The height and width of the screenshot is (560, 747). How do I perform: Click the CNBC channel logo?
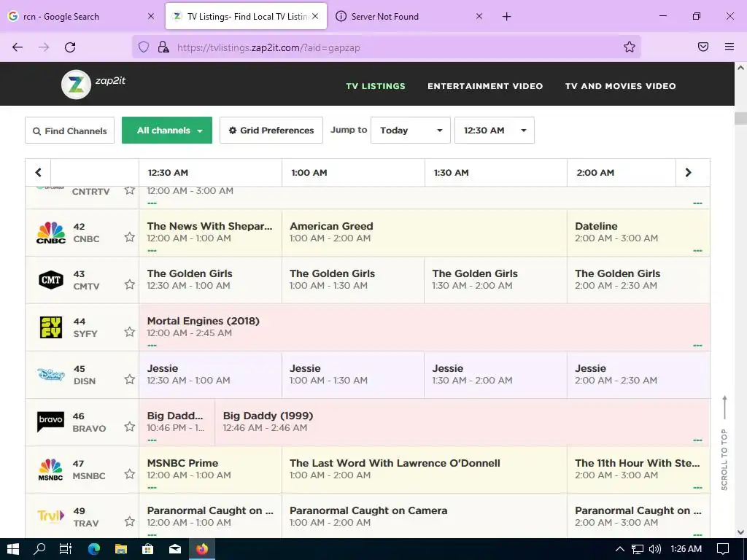pos(51,233)
